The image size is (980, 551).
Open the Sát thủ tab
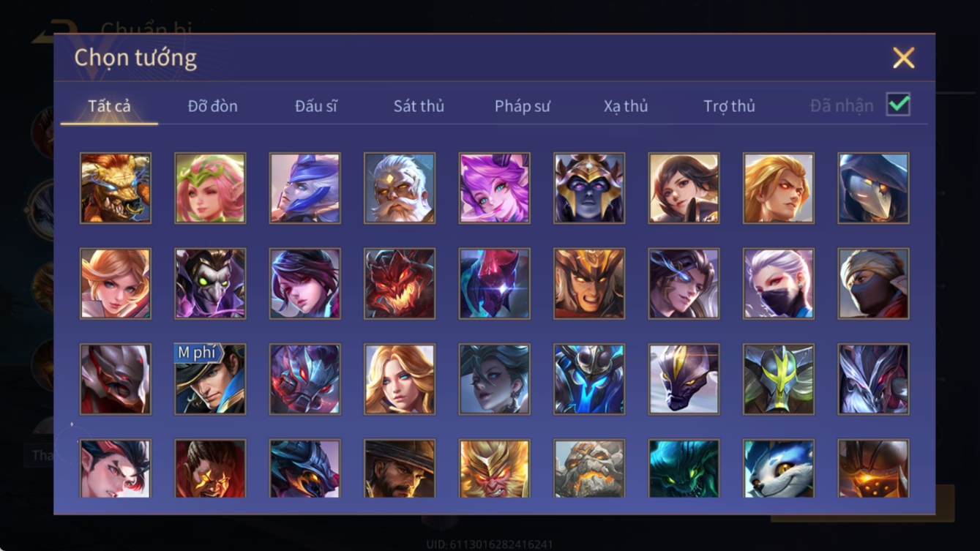coord(419,106)
